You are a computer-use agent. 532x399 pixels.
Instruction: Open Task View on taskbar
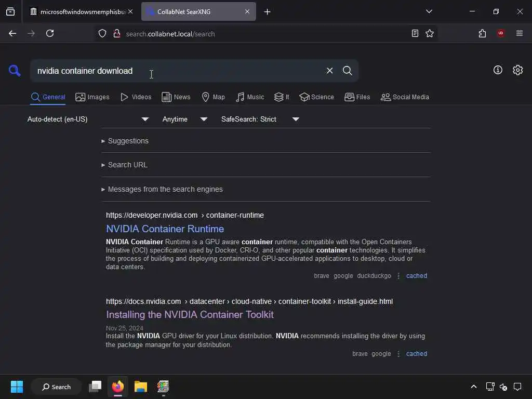click(95, 387)
